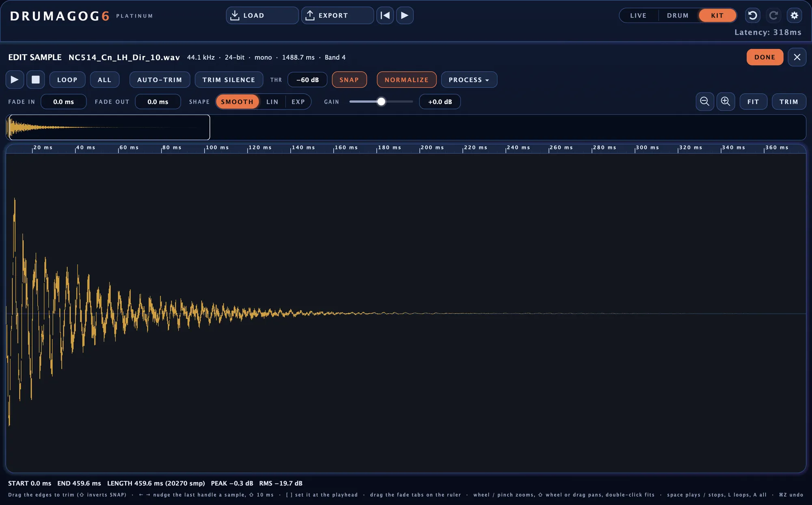The width and height of the screenshot is (812, 505).
Task: Switch to the DRUM tab
Action: click(678, 15)
